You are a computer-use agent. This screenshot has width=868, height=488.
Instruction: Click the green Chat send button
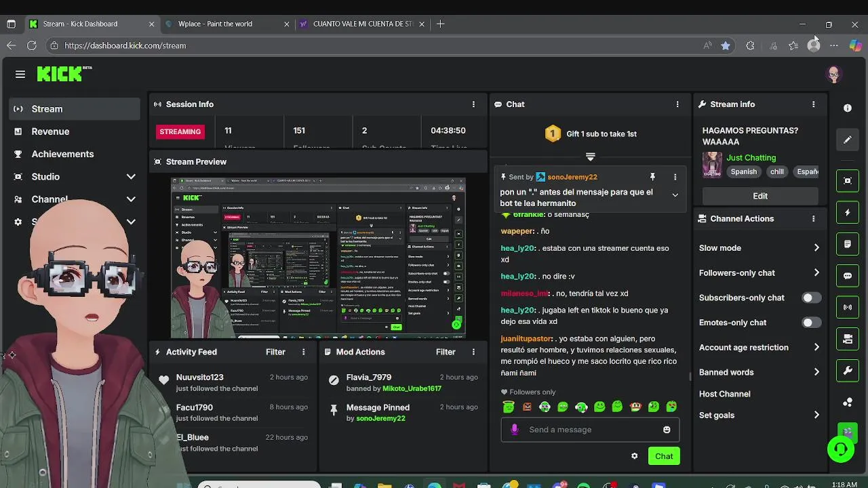tap(664, 456)
